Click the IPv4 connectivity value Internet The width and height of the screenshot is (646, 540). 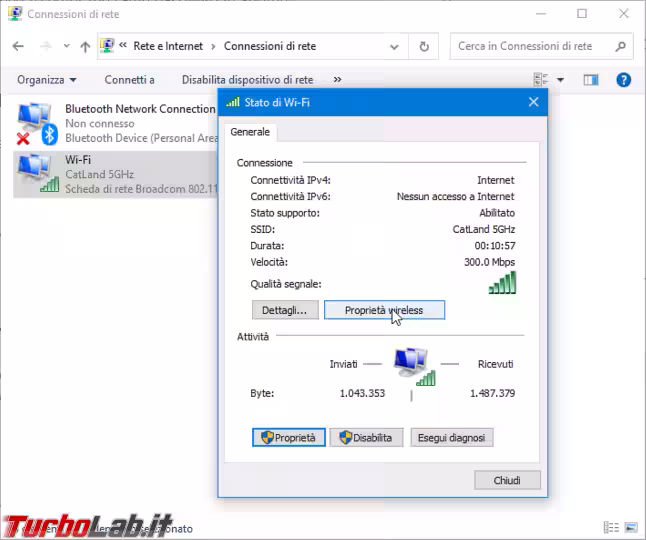tap(496, 180)
